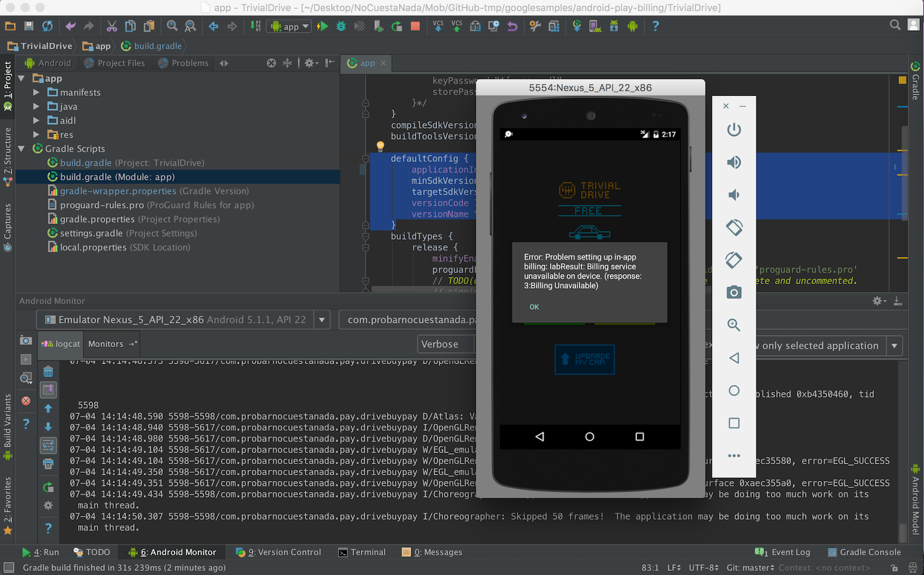The height and width of the screenshot is (575, 924).
Task: Open the emulator device selector dropdown
Action: coord(322,319)
